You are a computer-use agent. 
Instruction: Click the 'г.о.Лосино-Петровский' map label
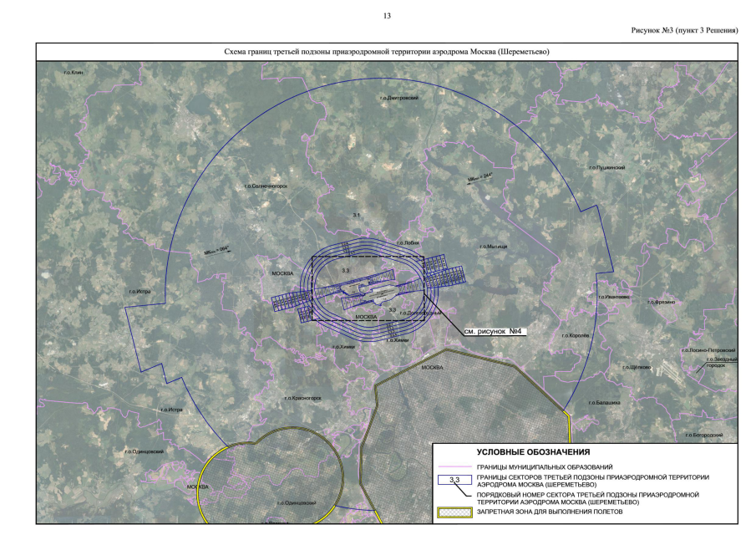pyautogui.click(x=708, y=350)
